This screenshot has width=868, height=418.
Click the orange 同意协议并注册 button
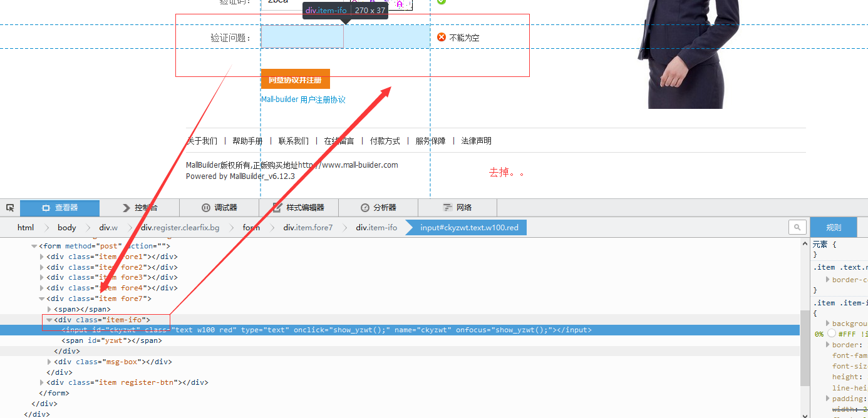tap(295, 79)
